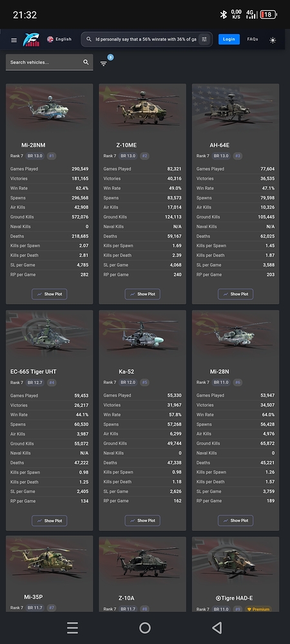Show Plot for the Ka-52 card
This screenshot has height=644, width=290.
pyautogui.click(x=142, y=521)
